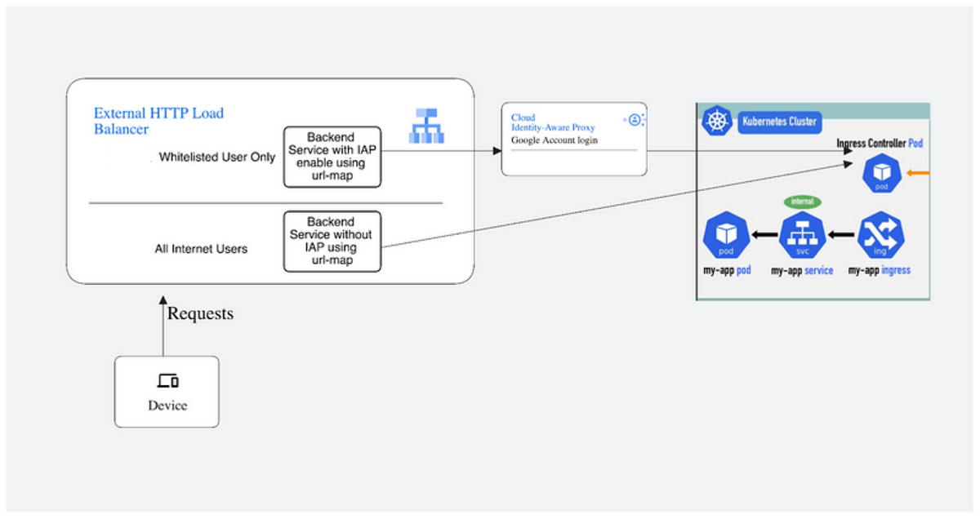Select the Ingress Controller Pod icon
Viewport: 980px width, 519px height.
click(881, 174)
